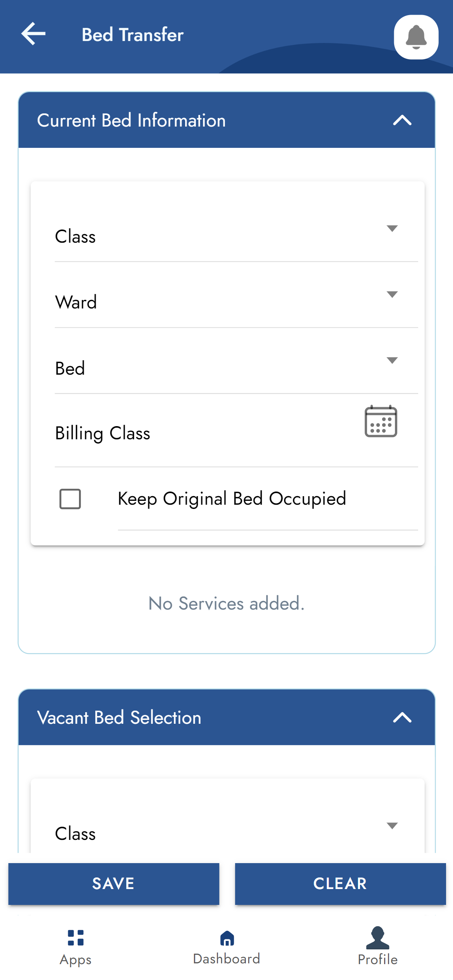The width and height of the screenshot is (453, 980).
Task: Tap the Dashboard home icon
Action: 227,938
